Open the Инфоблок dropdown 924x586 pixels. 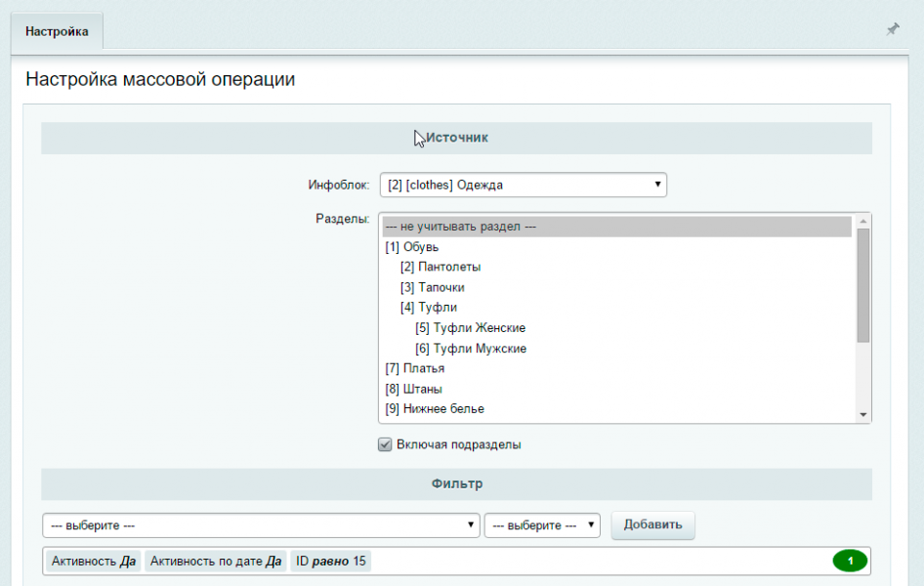523,185
